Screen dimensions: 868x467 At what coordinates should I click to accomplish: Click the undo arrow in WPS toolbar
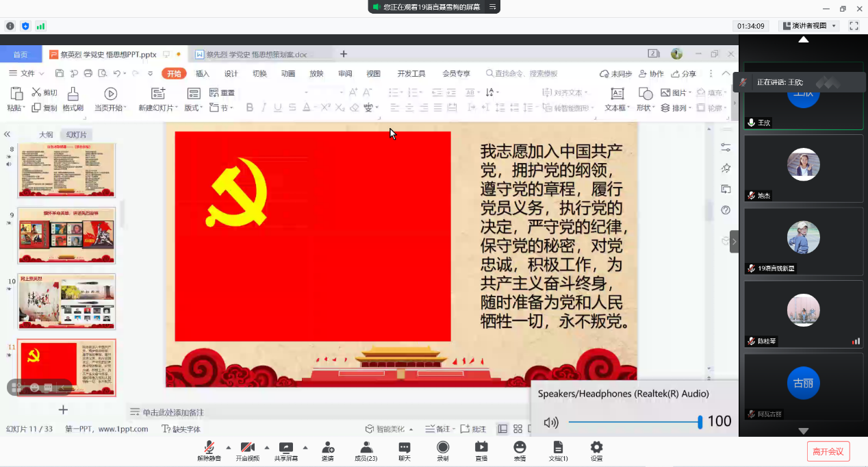pyautogui.click(x=117, y=73)
